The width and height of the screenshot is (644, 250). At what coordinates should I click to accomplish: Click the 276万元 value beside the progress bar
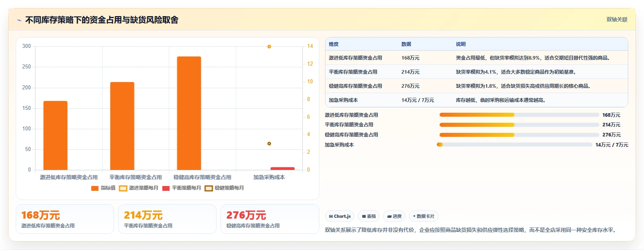[x=611, y=135]
